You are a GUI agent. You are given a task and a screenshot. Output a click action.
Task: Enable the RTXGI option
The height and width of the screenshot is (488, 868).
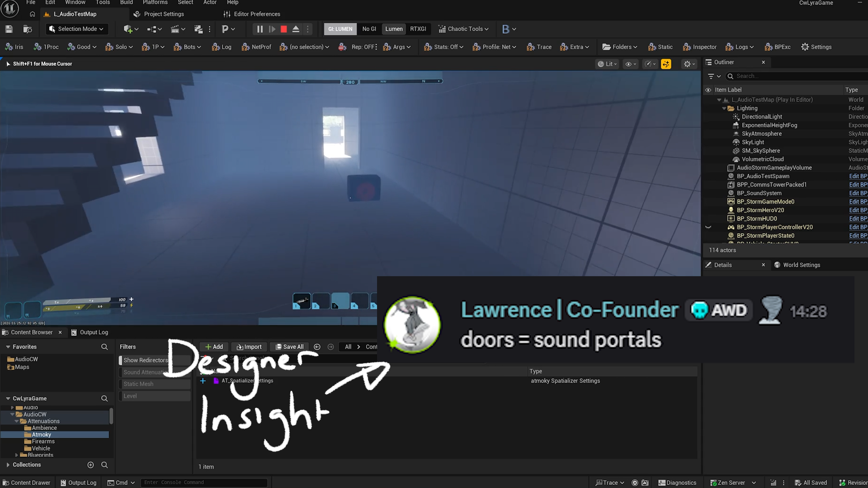click(x=418, y=29)
